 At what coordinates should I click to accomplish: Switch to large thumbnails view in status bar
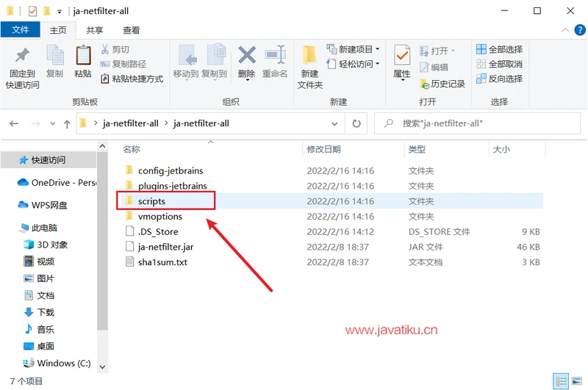576,381
